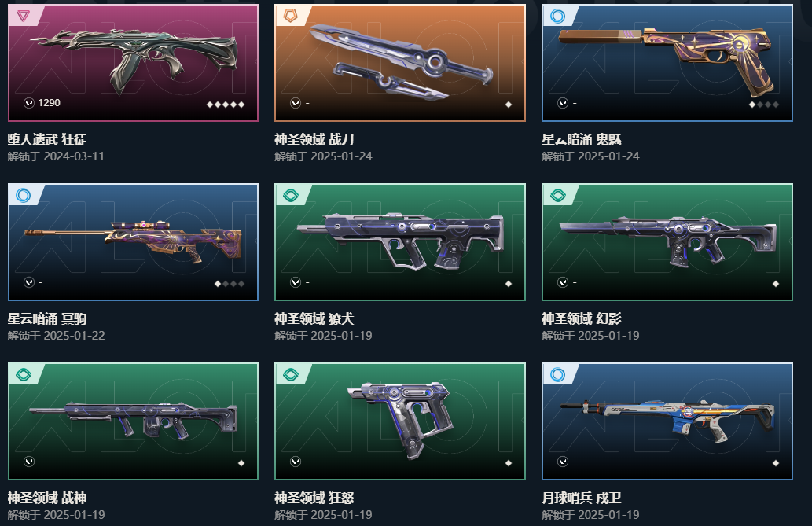Click the blue tier icon on 月球哨兵 戍卫 card
This screenshot has height=526, width=812.
[x=558, y=374]
